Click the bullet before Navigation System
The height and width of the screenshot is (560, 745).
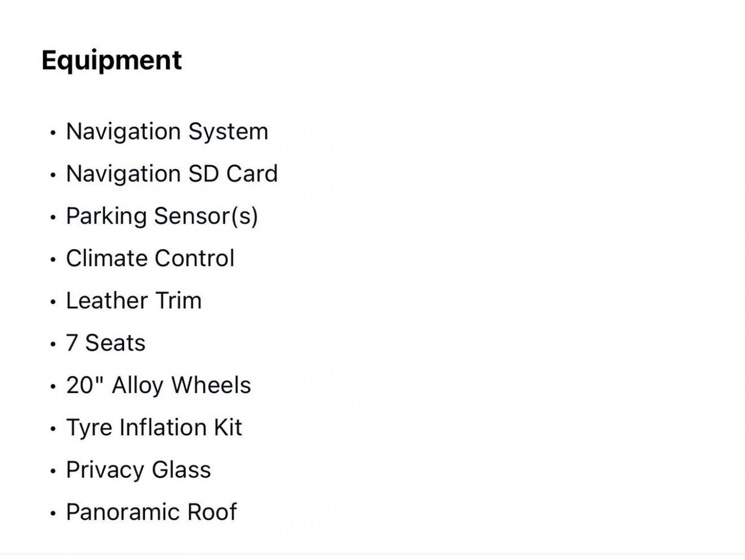click(x=53, y=133)
